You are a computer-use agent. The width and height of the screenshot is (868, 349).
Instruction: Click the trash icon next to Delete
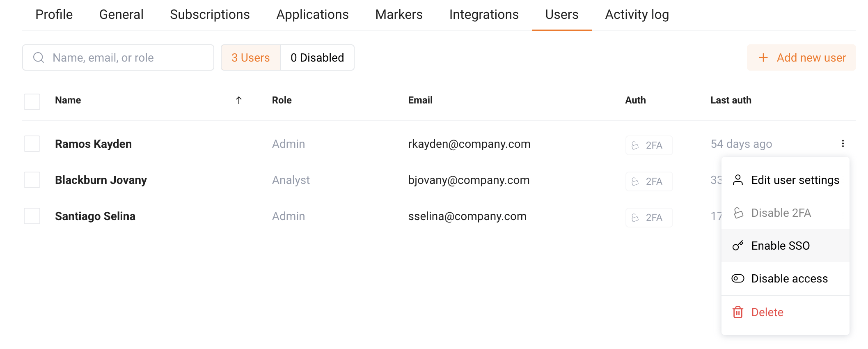point(737,312)
